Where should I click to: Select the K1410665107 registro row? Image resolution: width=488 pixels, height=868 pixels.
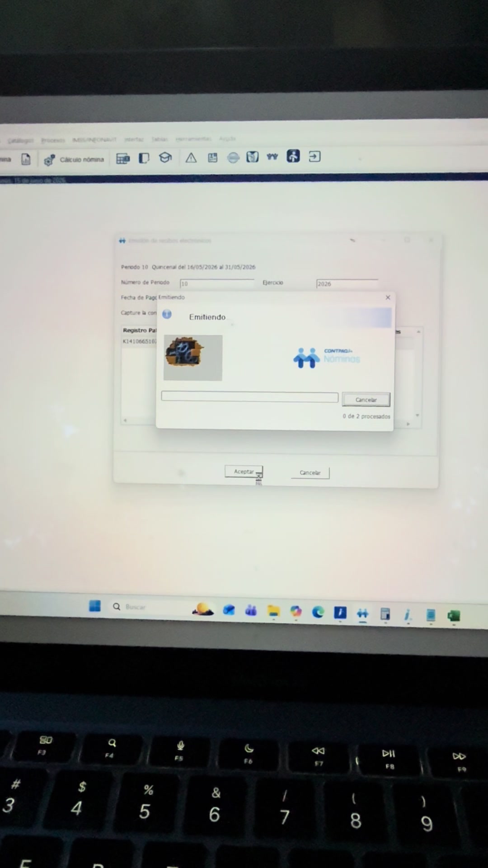pos(140,341)
